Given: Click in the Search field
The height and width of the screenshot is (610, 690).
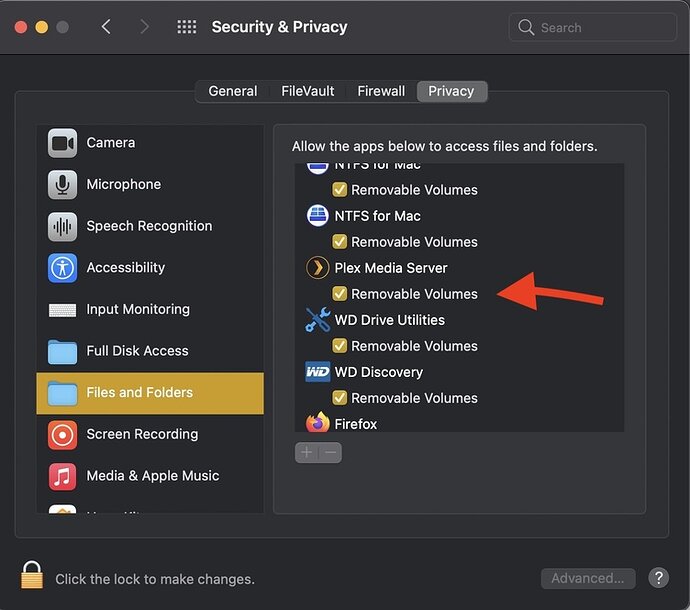Looking at the screenshot, I should [x=592, y=27].
